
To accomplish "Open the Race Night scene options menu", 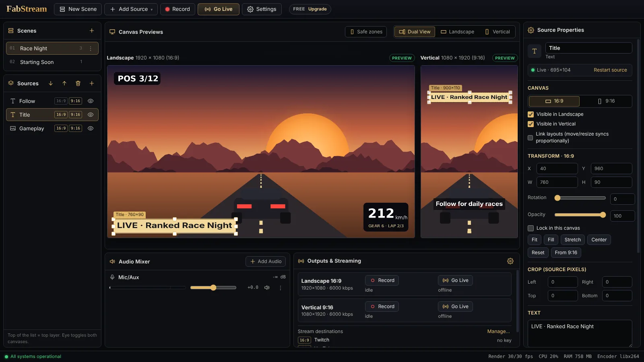I will pyautogui.click(x=91, y=48).
